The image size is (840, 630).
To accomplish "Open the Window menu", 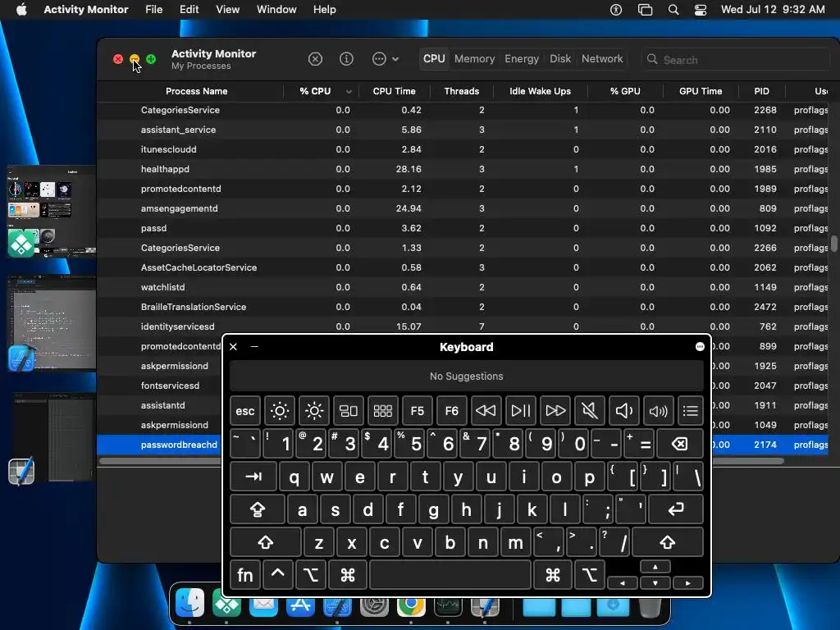I will [276, 10].
